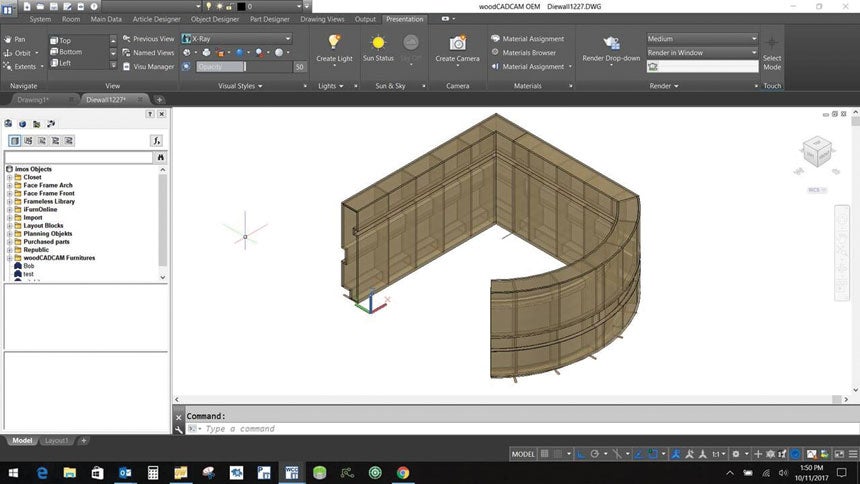Open the Materials Browser
The width and height of the screenshot is (860, 484).
524,53
